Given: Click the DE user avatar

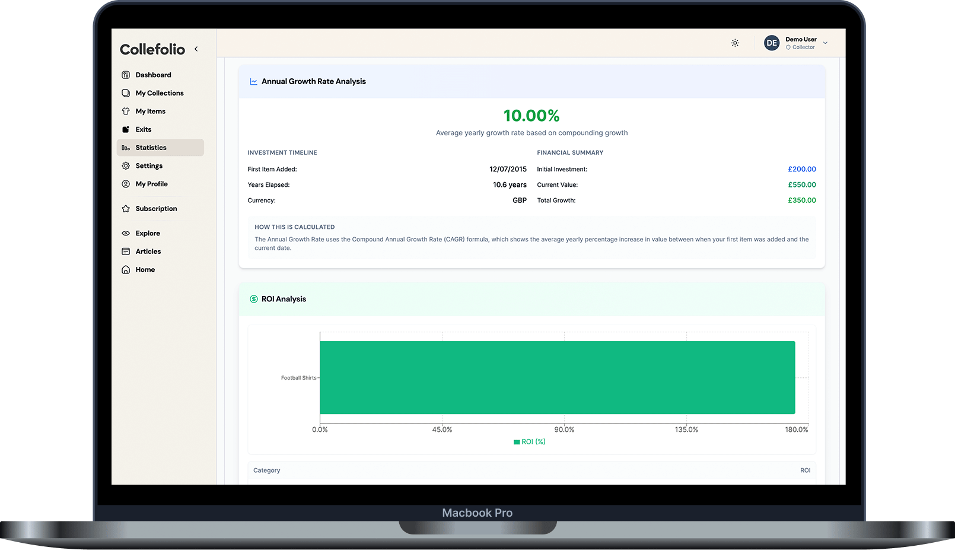Looking at the screenshot, I should pos(771,43).
